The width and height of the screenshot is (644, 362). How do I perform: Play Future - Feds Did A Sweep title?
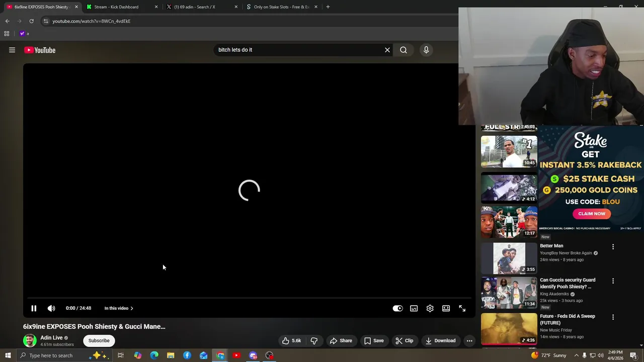(x=568, y=319)
